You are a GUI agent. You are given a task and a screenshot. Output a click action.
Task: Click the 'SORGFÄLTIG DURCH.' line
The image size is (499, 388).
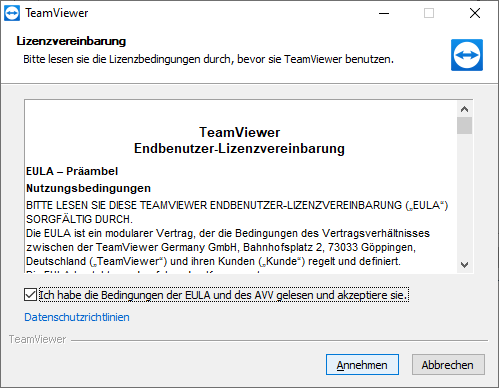[x=79, y=219]
